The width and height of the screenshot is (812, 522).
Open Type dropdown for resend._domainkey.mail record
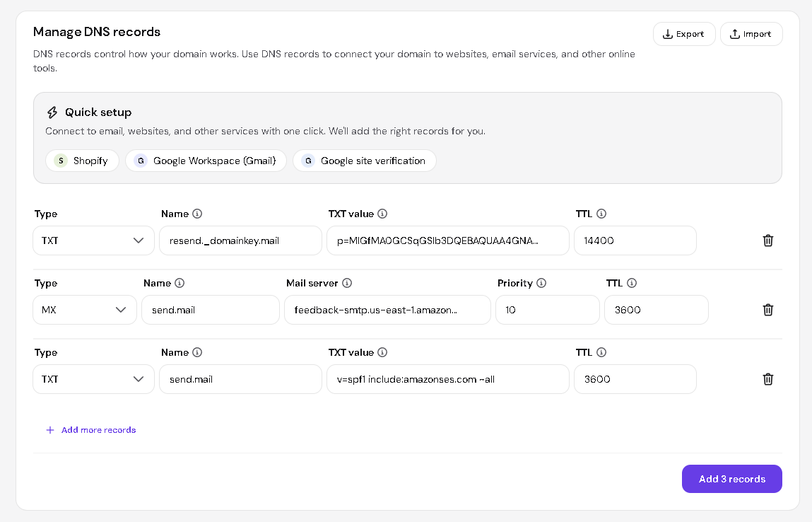pyautogui.click(x=94, y=240)
